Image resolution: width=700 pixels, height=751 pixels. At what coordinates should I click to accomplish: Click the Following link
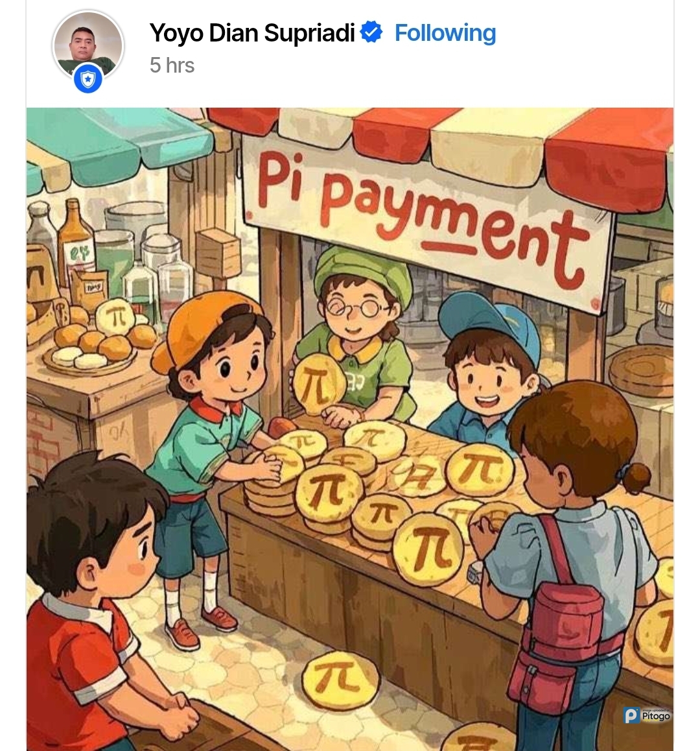445,32
